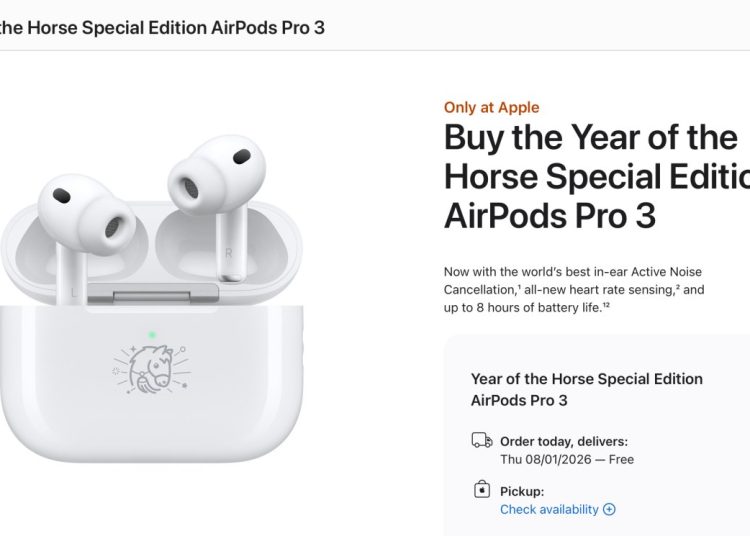Select the product card title text
The height and width of the screenshot is (536, 750).
tap(586, 389)
